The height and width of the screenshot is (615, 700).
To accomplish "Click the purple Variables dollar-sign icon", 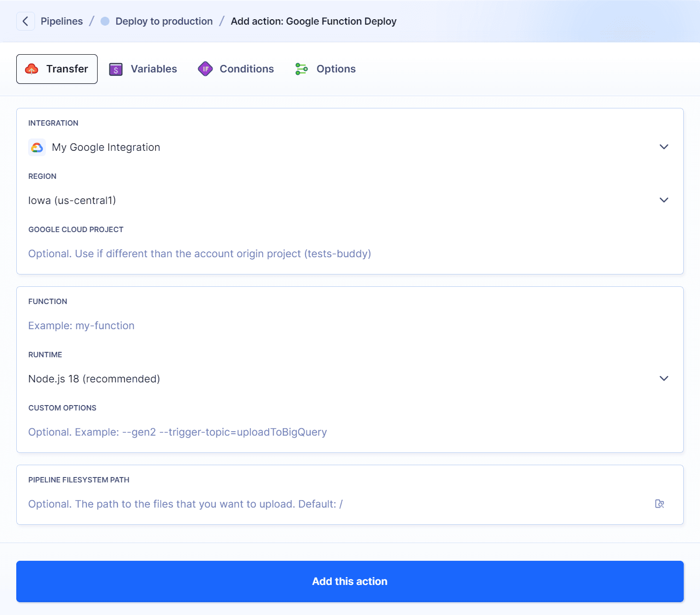I will [x=115, y=69].
